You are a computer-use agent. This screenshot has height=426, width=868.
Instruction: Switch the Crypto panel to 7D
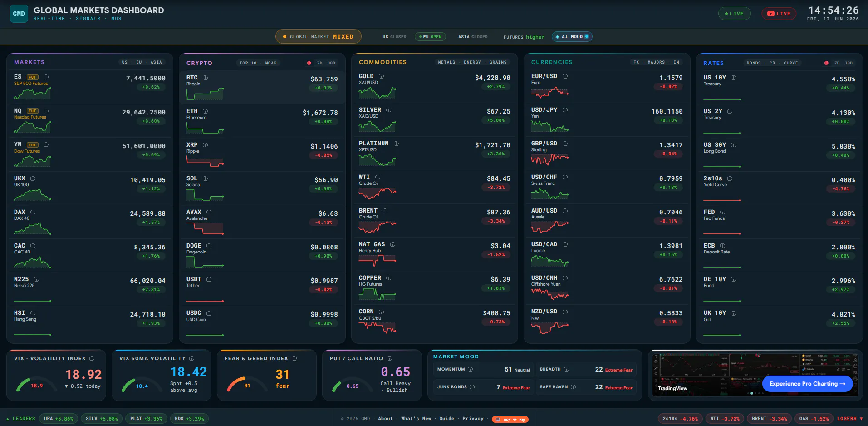(319, 63)
